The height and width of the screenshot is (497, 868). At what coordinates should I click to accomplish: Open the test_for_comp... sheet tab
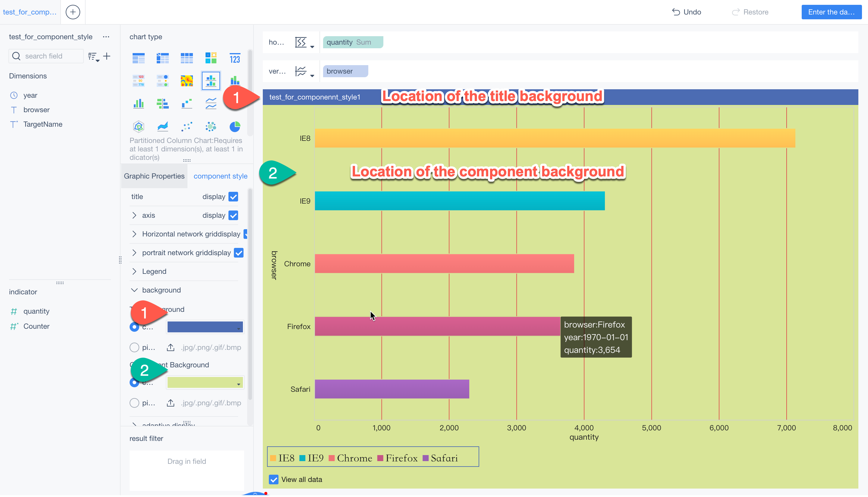tap(30, 12)
